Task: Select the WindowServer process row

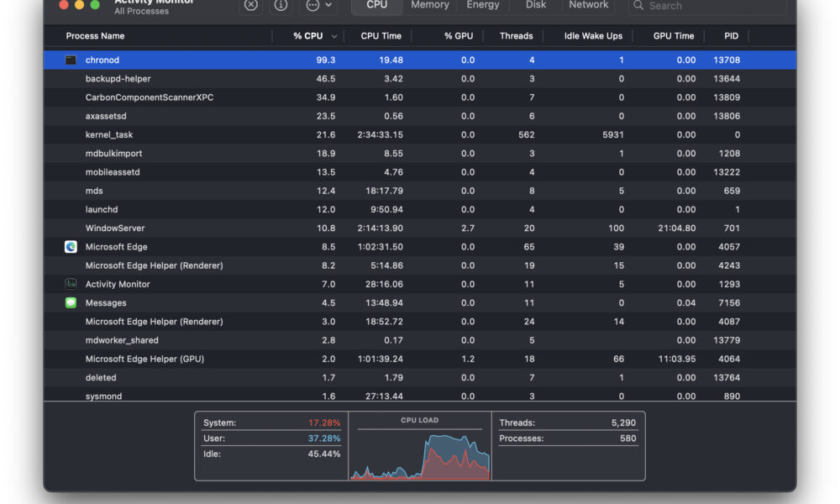Action: [x=419, y=228]
